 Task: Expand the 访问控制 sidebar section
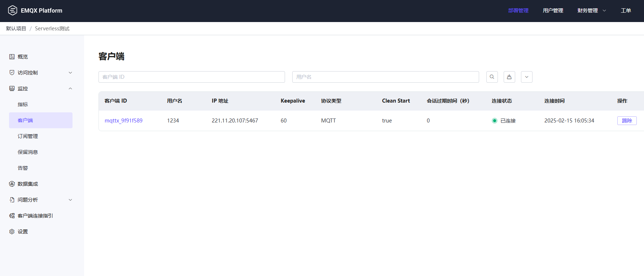point(40,73)
